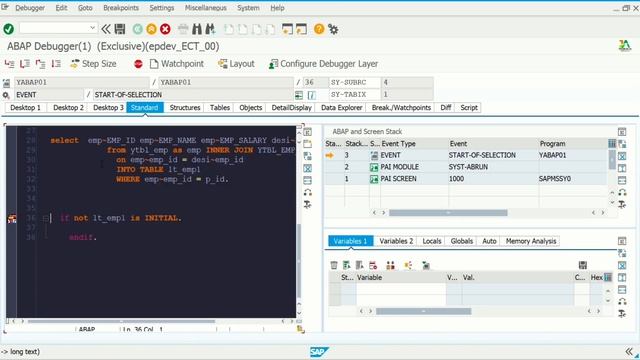Click the Single Step icon
This screenshot has height=360, width=640.
coord(9,64)
